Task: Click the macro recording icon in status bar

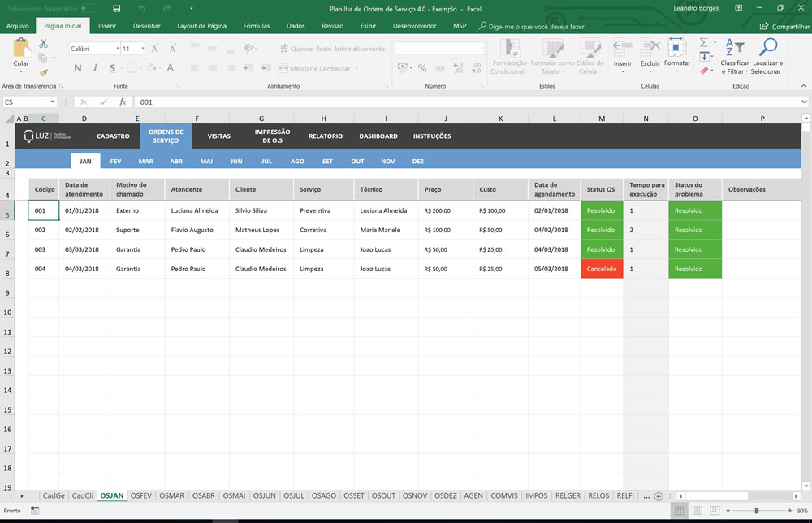Action: pos(35,511)
